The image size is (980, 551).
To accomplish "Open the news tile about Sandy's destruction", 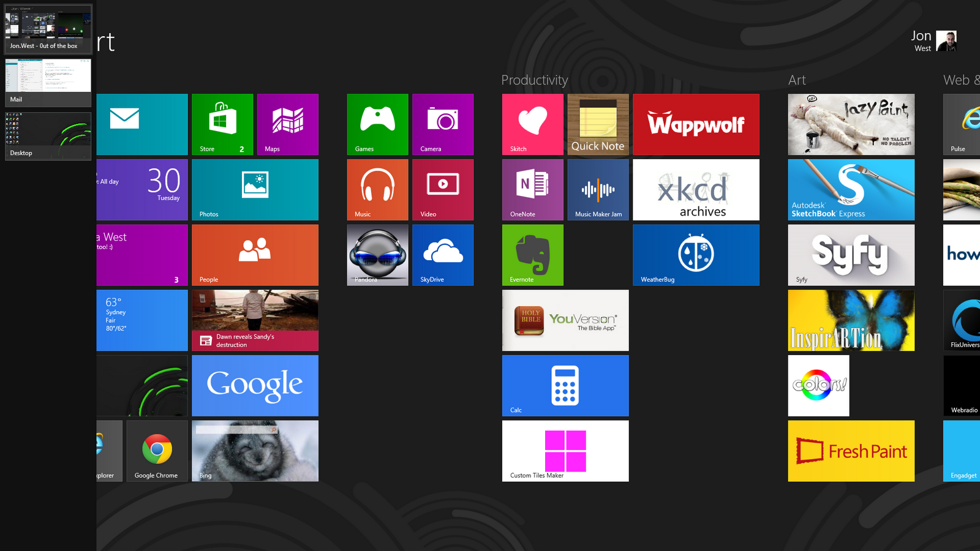I will coord(255,320).
